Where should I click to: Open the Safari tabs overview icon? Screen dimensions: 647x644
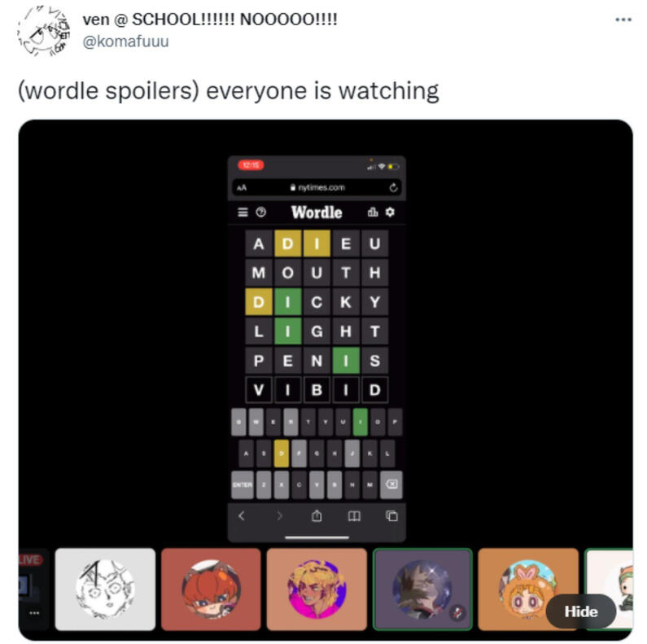(x=391, y=515)
